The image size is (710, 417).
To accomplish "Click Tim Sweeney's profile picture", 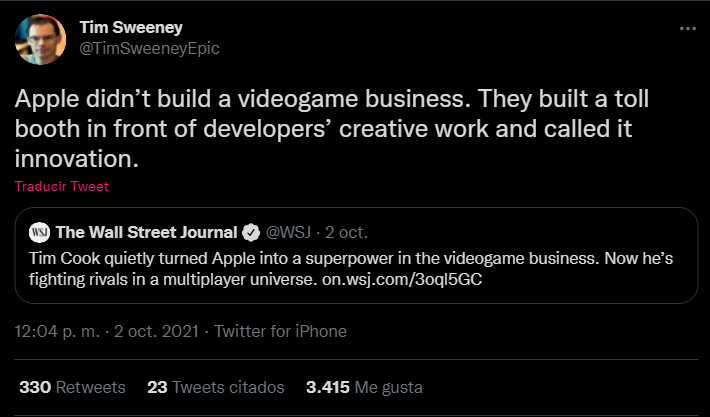I will 41,39.
